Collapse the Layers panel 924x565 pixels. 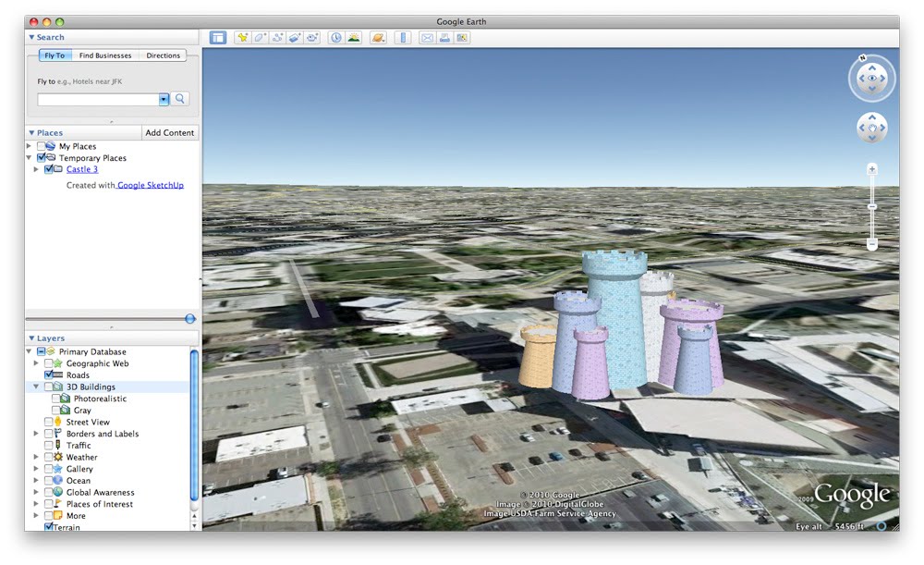[31, 338]
